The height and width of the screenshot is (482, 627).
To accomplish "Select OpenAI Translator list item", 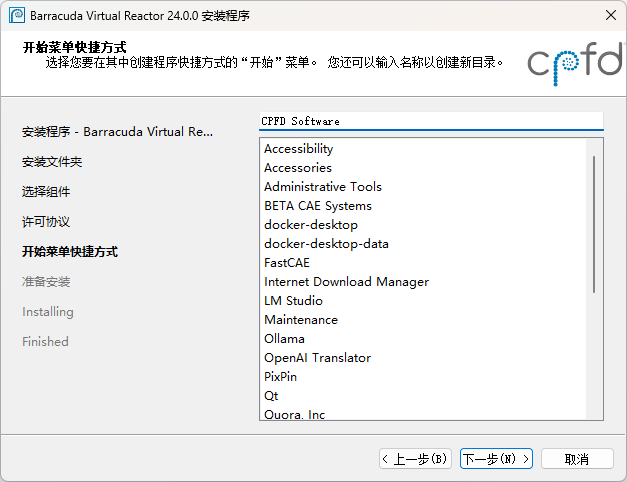I will tap(317, 358).
